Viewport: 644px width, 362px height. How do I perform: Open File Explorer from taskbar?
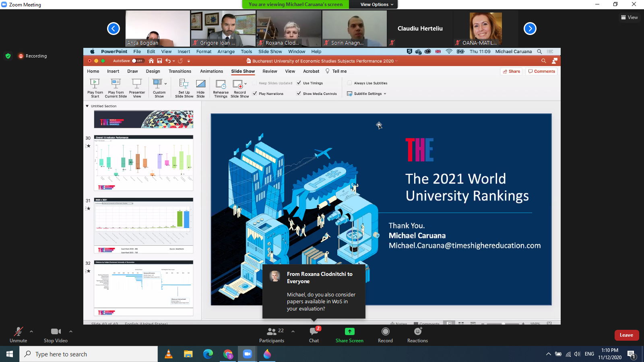coord(188,354)
